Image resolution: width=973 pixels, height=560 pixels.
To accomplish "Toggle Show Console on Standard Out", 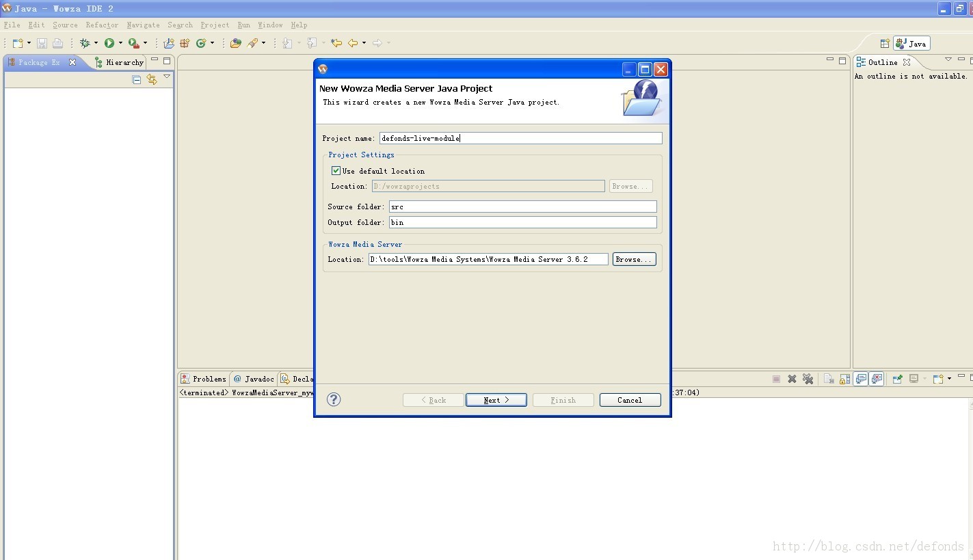I will coord(861,379).
